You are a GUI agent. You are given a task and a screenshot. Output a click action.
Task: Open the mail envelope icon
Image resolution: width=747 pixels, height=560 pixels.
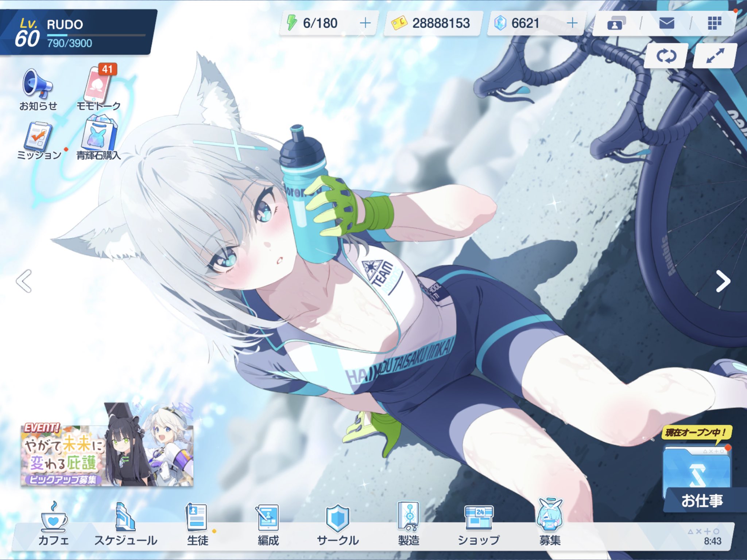coord(666,24)
